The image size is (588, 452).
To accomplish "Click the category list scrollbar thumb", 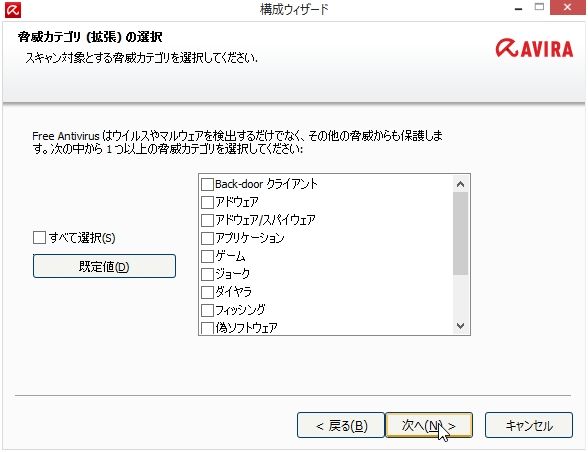I will (460, 233).
